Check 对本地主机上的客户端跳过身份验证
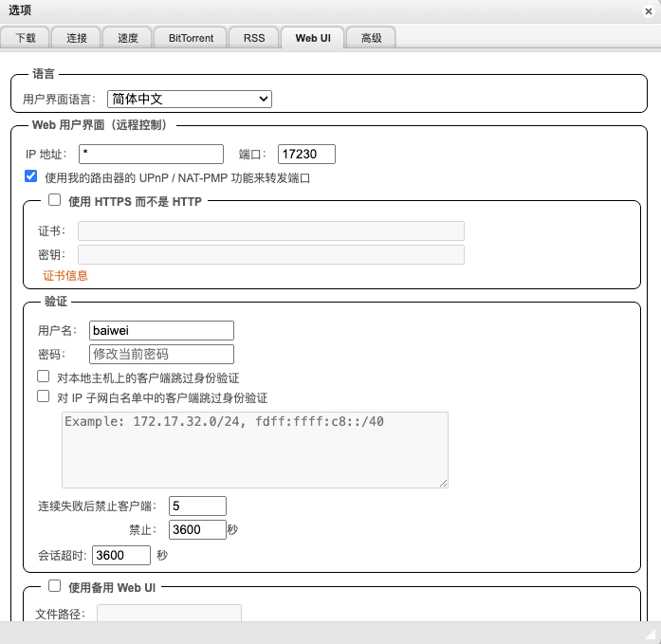 pos(43,376)
